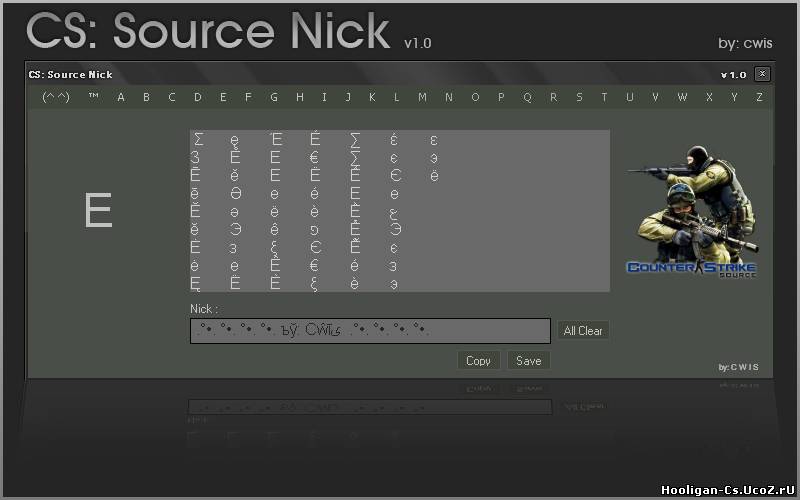This screenshot has height=500, width=800.
Task: Choose the Z letter tab
Action: (760, 97)
